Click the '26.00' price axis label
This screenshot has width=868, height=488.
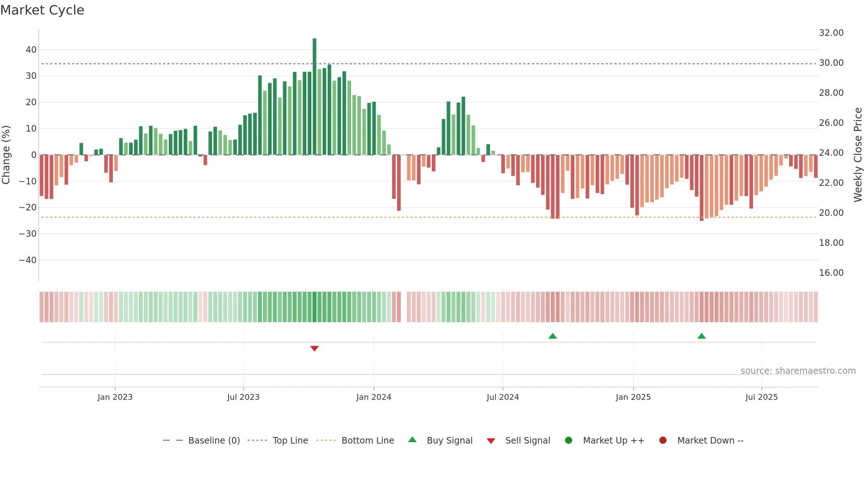coord(831,123)
